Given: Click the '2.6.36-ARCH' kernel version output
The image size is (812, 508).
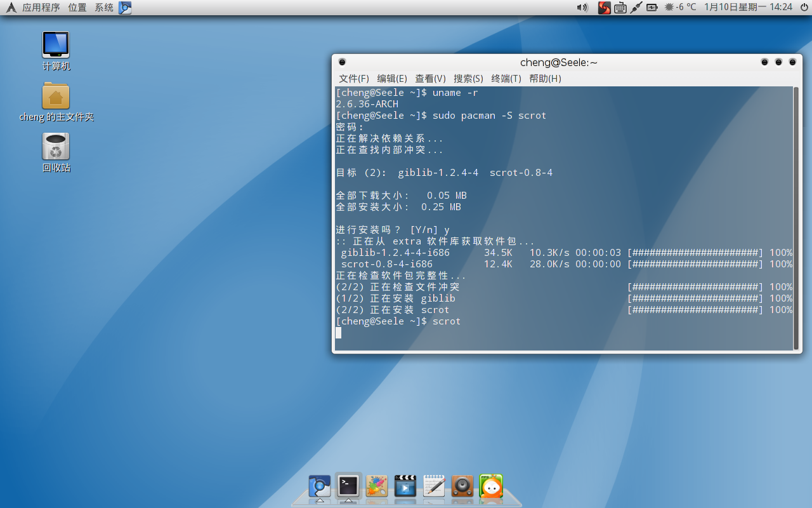Looking at the screenshot, I should (x=367, y=104).
